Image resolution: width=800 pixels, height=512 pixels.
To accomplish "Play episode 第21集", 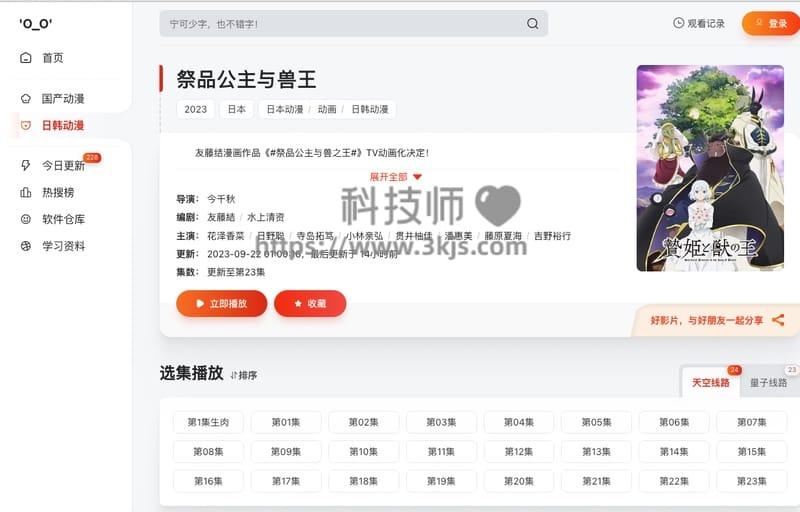I will pyautogui.click(x=596, y=481).
